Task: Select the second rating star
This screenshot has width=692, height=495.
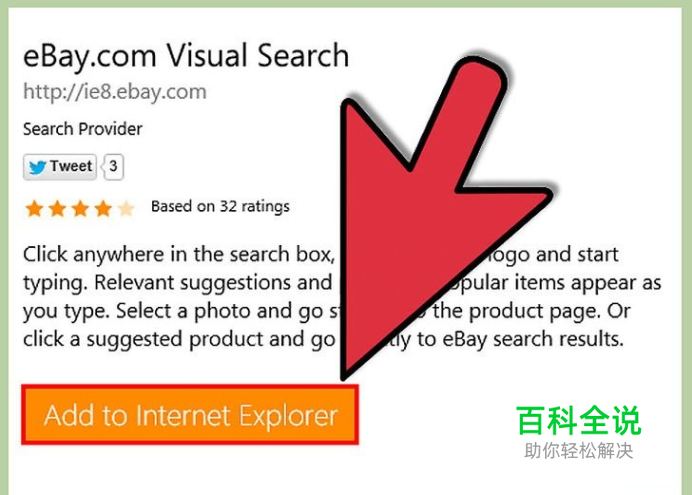Action: [x=57, y=208]
